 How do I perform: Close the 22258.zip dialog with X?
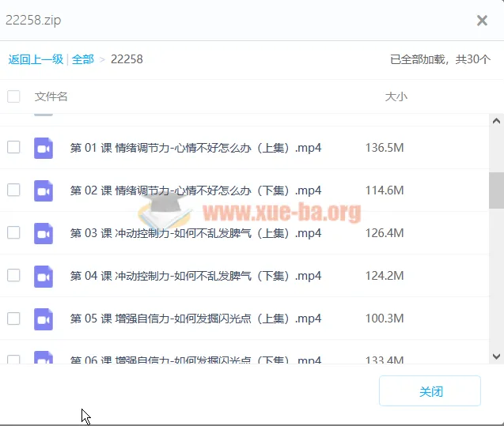pos(482,21)
